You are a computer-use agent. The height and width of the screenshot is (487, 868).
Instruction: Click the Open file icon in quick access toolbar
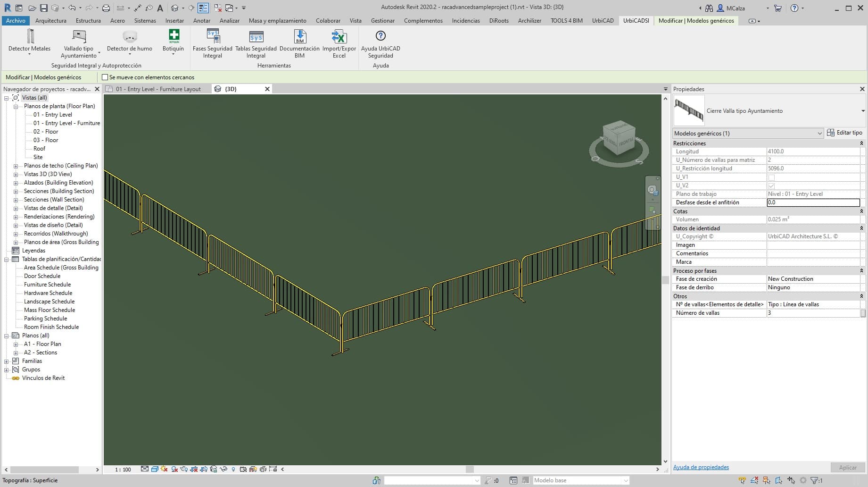pos(32,8)
